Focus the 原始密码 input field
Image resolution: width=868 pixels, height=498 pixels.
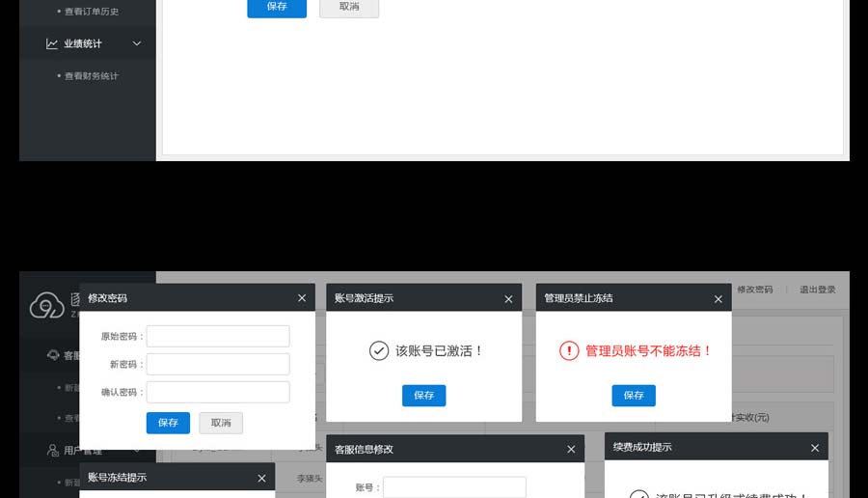click(x=218, y=336)
